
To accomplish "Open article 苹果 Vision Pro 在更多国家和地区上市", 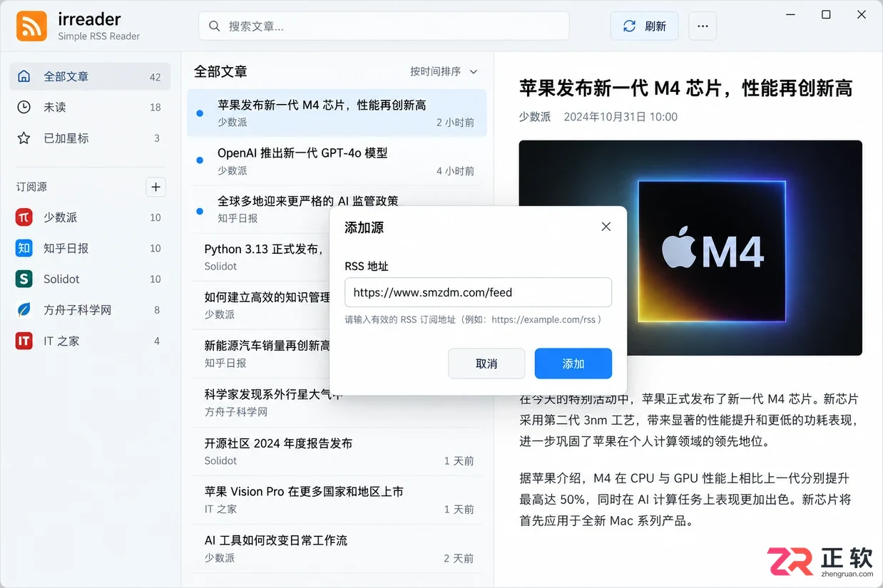I will click(337, 500).
